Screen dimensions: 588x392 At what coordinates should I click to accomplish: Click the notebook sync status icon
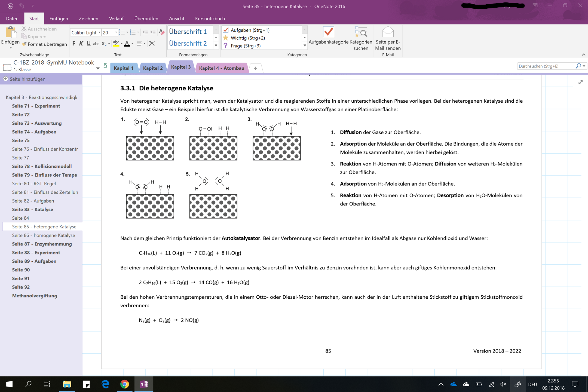[105, 66]
